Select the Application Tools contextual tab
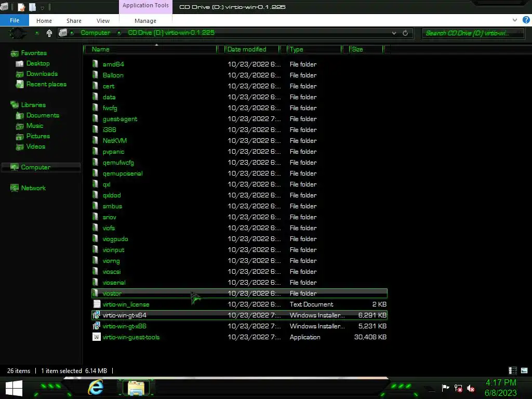Viewport: 532px width, 399px height. [x=145, y=5]
